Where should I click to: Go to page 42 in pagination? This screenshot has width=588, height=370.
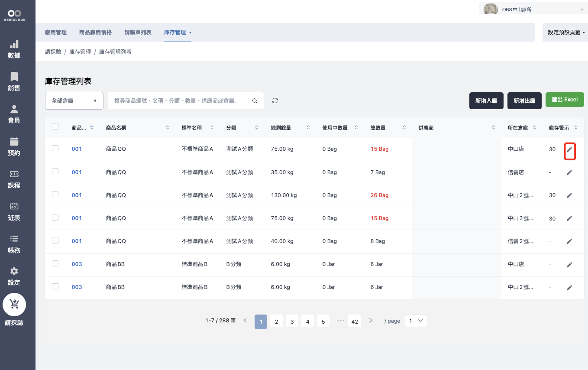(x=355, y=321)
